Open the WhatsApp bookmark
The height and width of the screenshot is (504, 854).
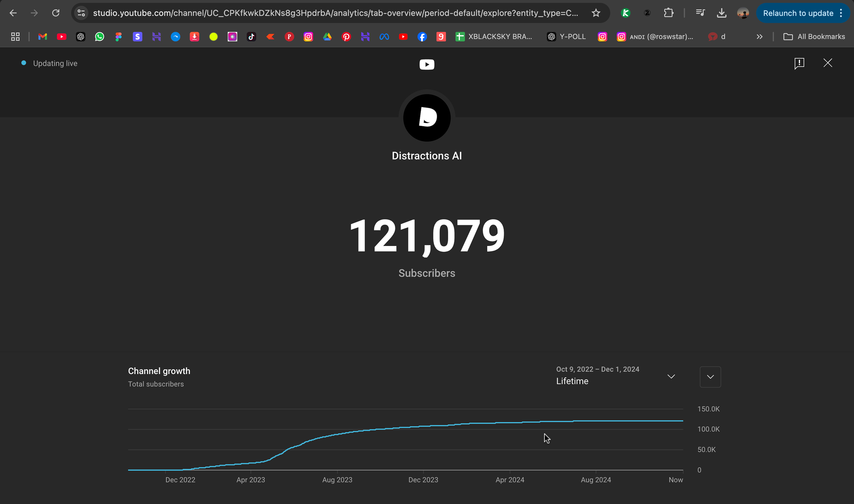(99, 37)
